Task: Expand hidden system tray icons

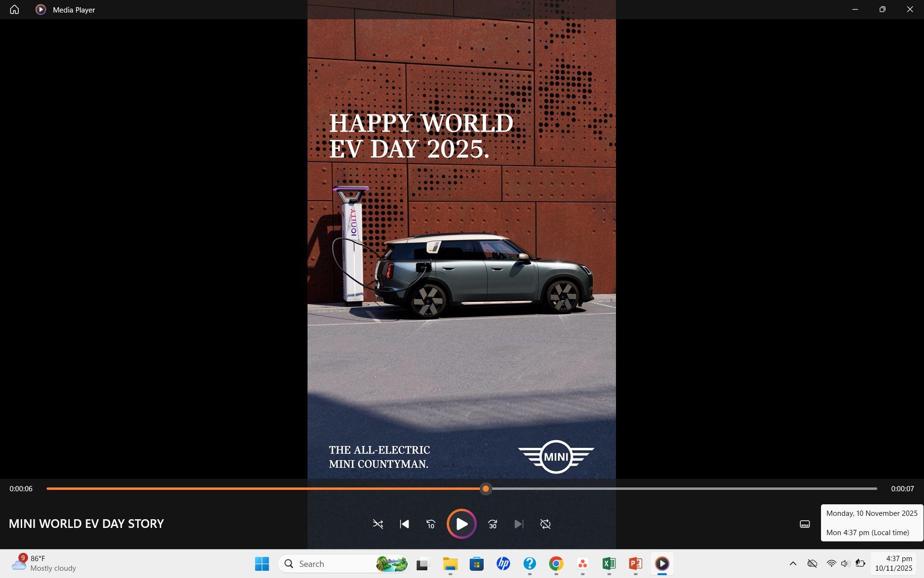Action: click(793, 564)
